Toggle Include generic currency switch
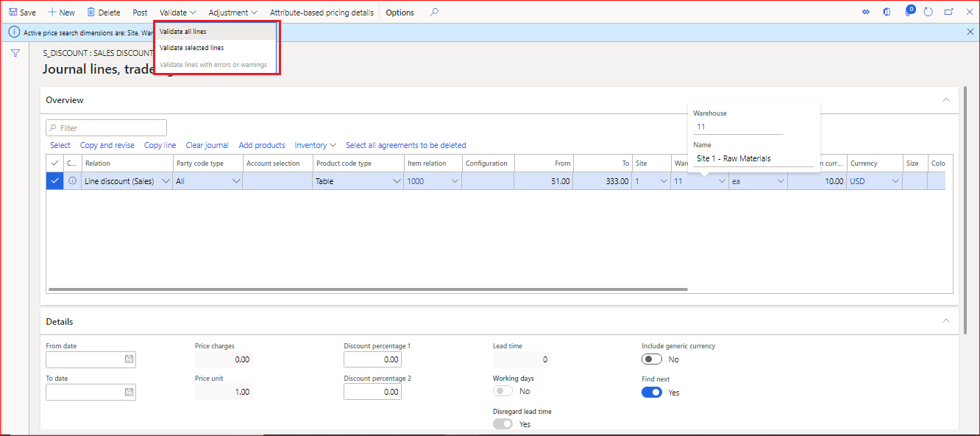The image size is (980, 436). point(652,359)
